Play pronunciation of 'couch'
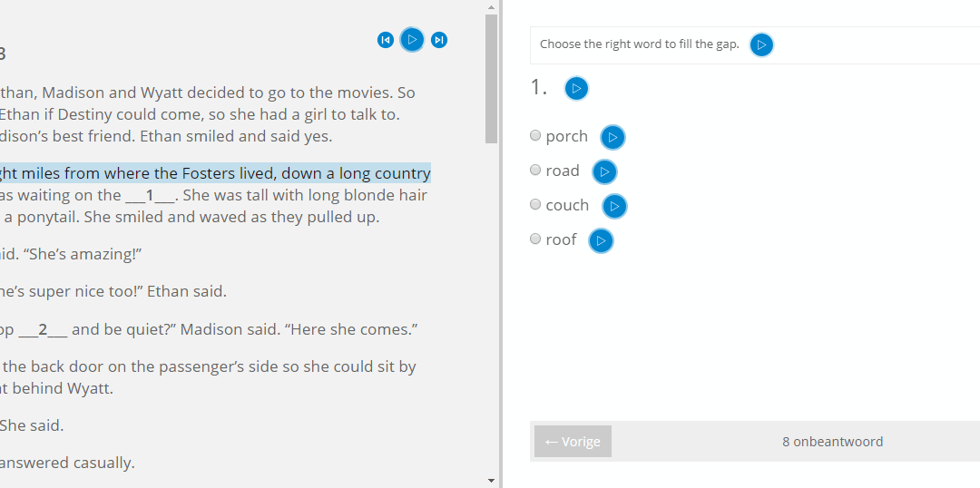980x488 pixels. point(614,206)
